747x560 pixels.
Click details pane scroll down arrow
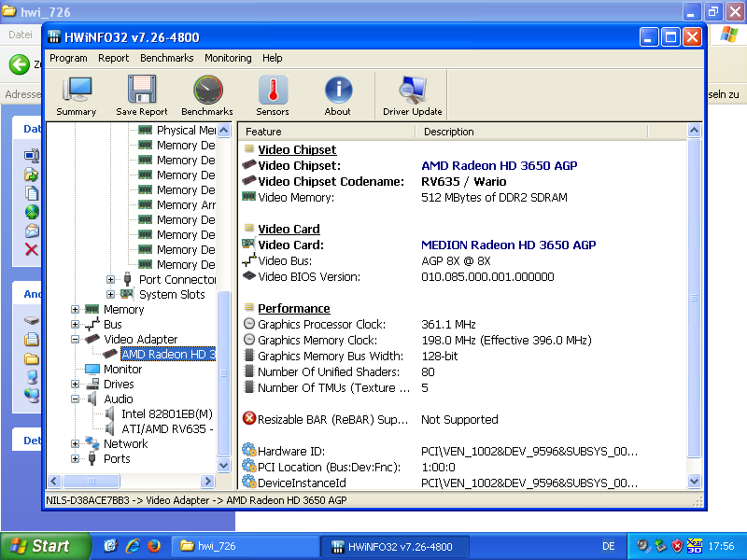tap(694, 481)
